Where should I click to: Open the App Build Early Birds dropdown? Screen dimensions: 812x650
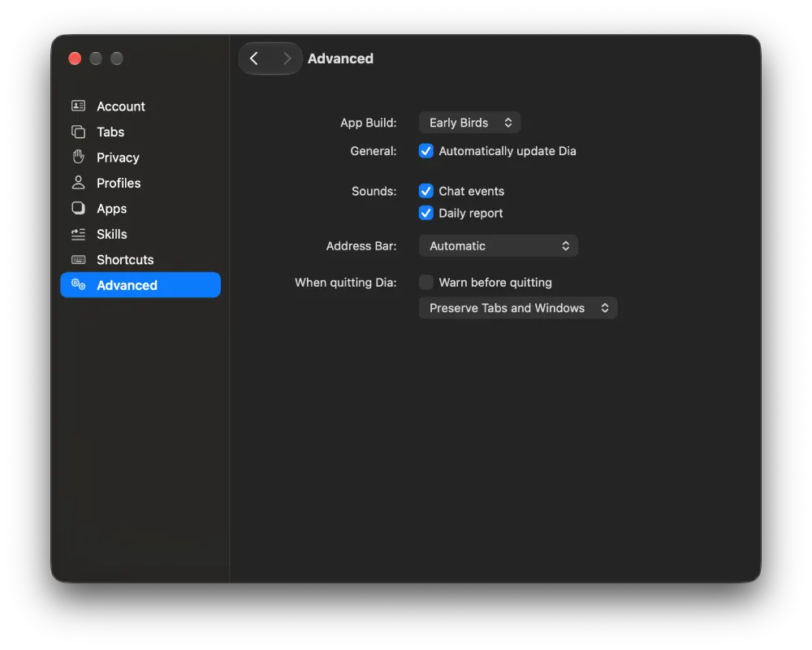[469, 123]
